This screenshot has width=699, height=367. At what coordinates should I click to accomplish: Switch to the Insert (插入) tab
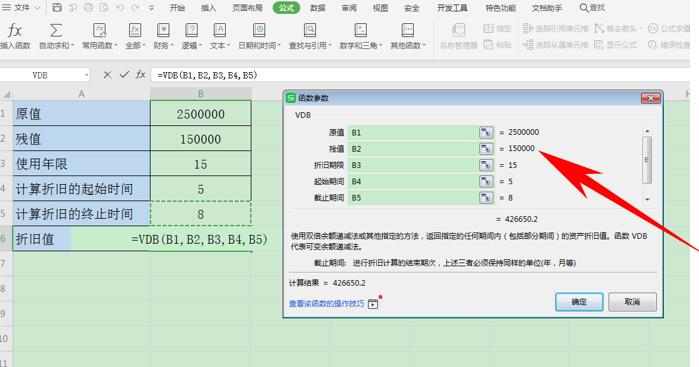208,8
